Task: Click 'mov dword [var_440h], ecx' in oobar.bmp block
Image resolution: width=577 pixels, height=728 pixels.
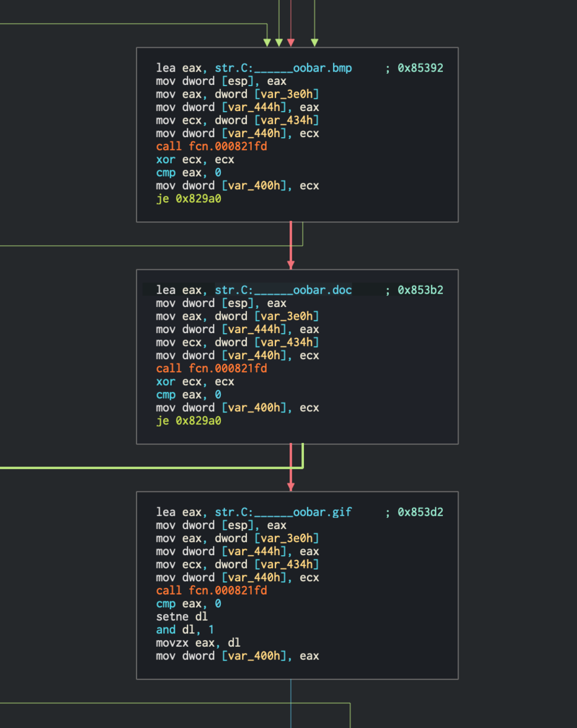Action: [237, 133]
